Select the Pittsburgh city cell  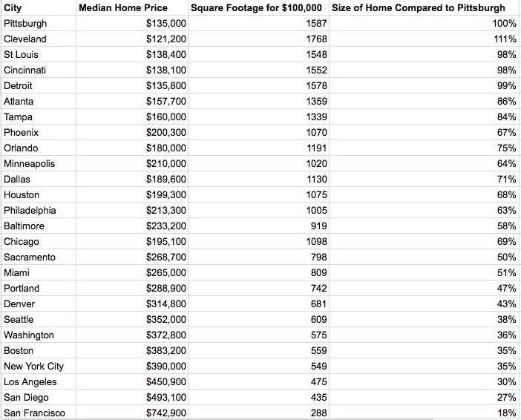coord(38,23)
